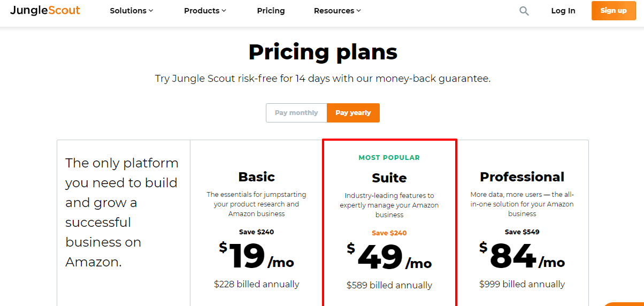Click the Jungle Scout logo
Viewport: 644px width, 306px height.
tap(45, 11)
